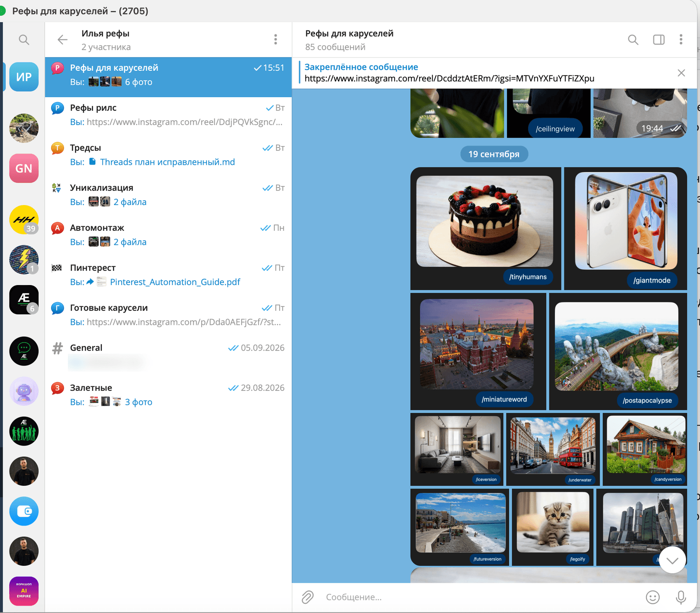Open the GN chat avatar
Screen dimensions: 700x613
tap(24, 168)
